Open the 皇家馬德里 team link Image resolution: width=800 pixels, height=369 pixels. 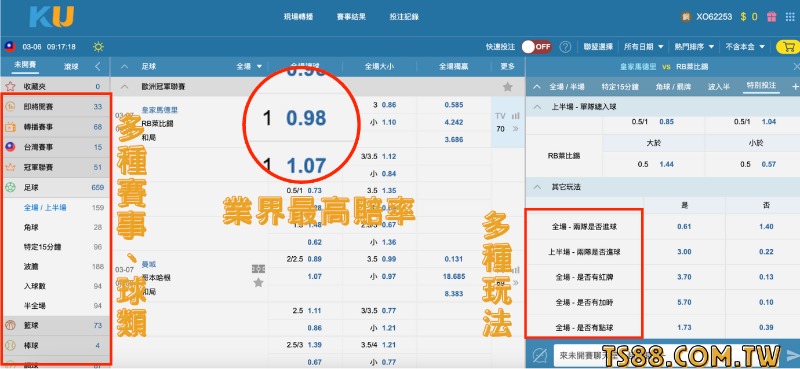[x=160, y=110]
